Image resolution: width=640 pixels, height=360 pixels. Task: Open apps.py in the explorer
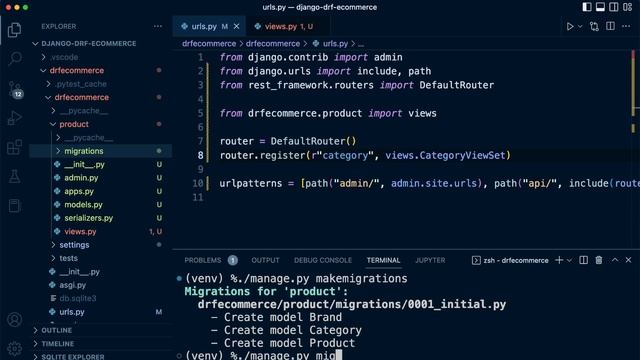click(x=78, y=191)
